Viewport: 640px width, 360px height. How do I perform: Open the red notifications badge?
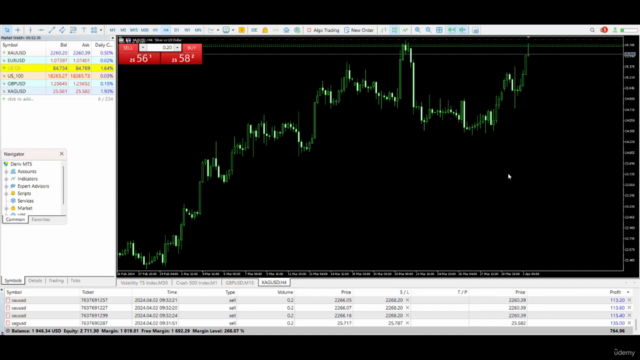tap(604, 30)
